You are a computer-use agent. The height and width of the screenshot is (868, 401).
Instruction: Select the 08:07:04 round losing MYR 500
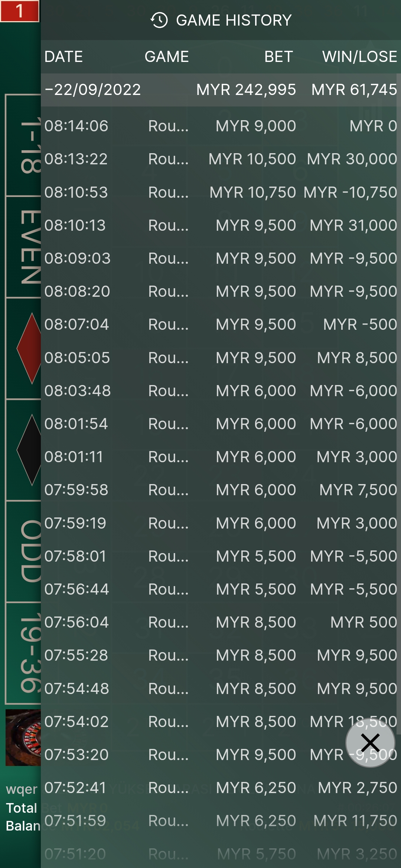221,325
